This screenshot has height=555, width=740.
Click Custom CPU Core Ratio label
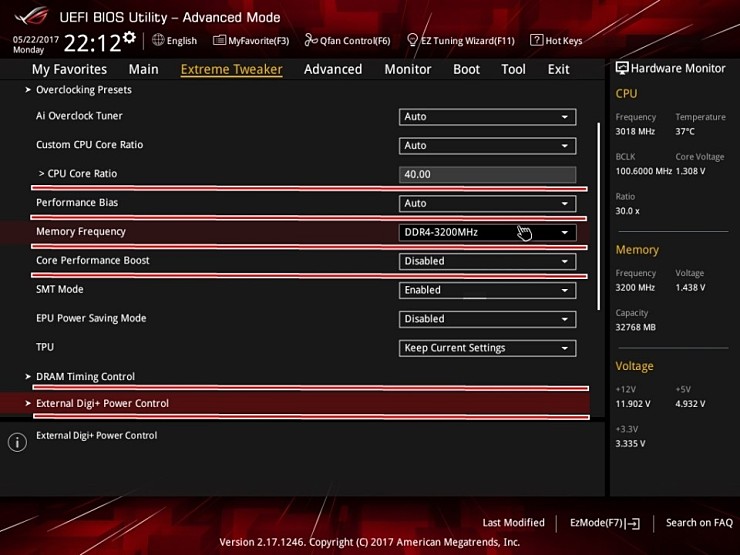[90, 144]
